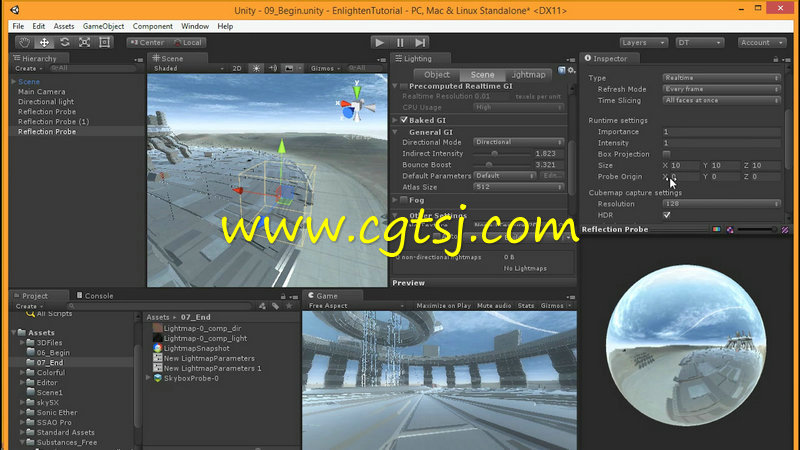The height and width of the screenshot is (450, 800).
Task: Select the Scale tool
Action: coord(85,42)
